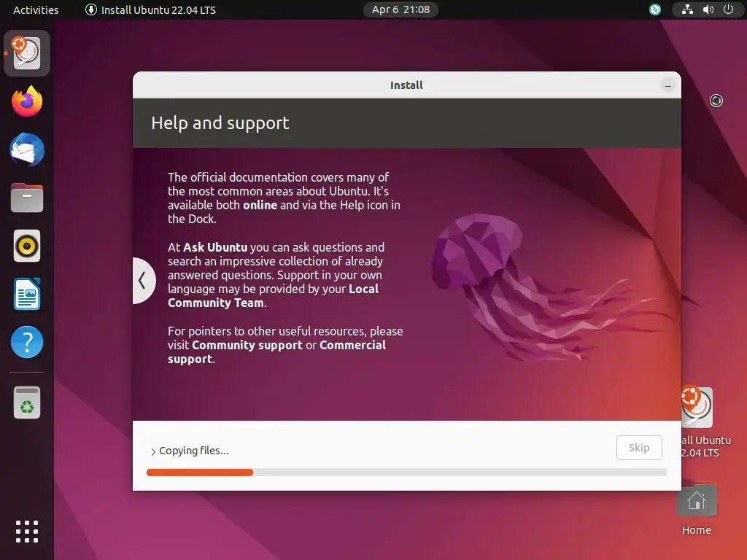Minimize the Install window
Viewport: 747px width, 560px height.
click(x=668, y=86)
